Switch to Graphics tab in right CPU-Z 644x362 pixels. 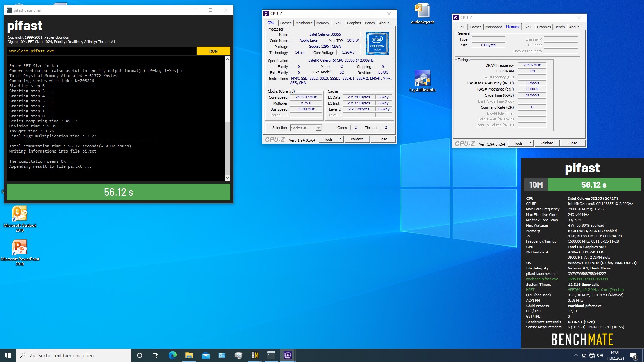544,27
